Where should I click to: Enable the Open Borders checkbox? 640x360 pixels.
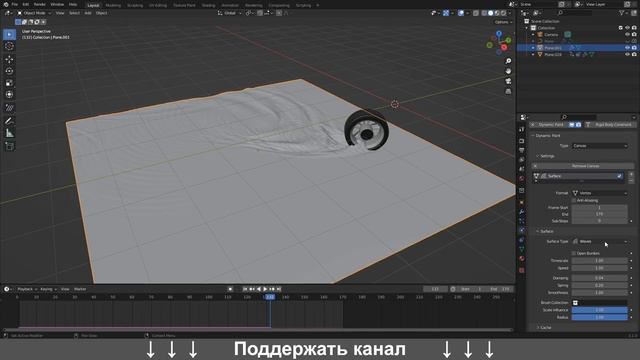[574, 253]
